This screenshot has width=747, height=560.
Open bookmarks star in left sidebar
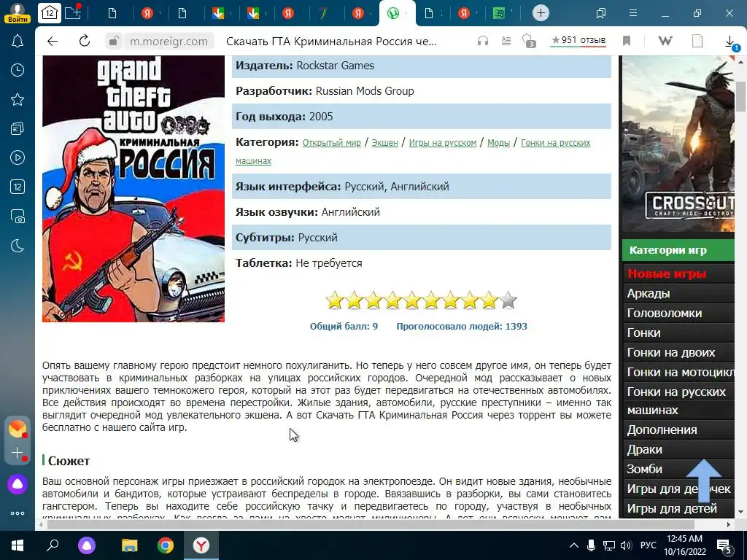coord(18,99)
